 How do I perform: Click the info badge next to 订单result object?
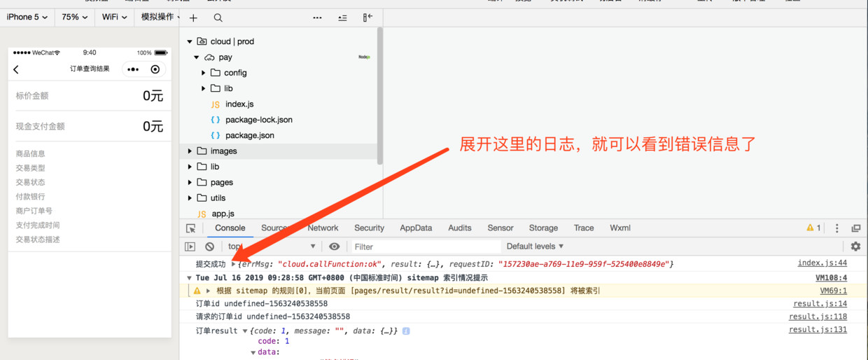tap(406, 331)
